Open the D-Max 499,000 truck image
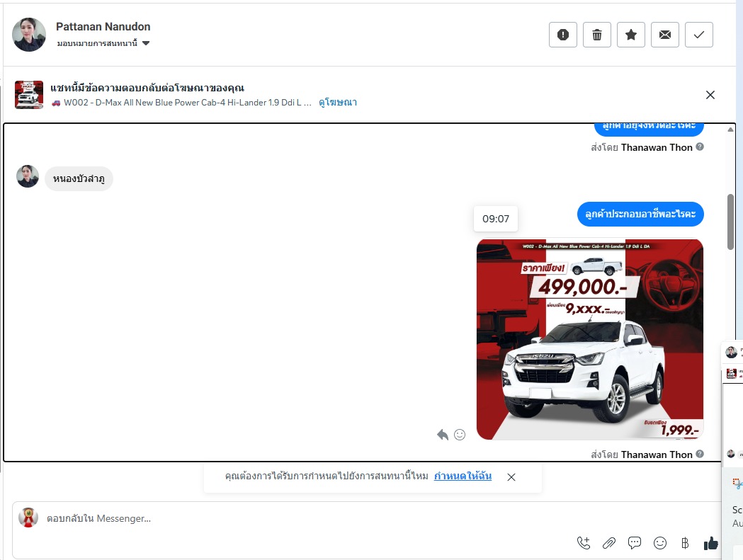 pos(590,339)
